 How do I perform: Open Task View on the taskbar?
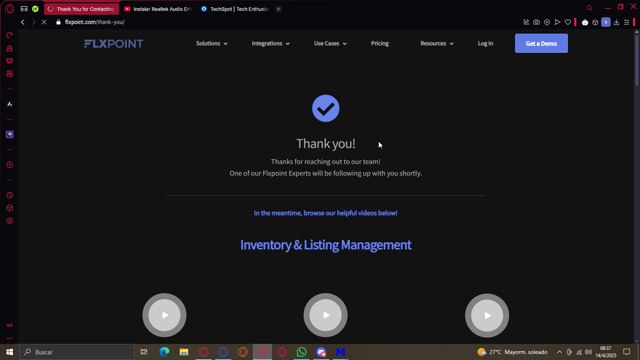(144, 352)
